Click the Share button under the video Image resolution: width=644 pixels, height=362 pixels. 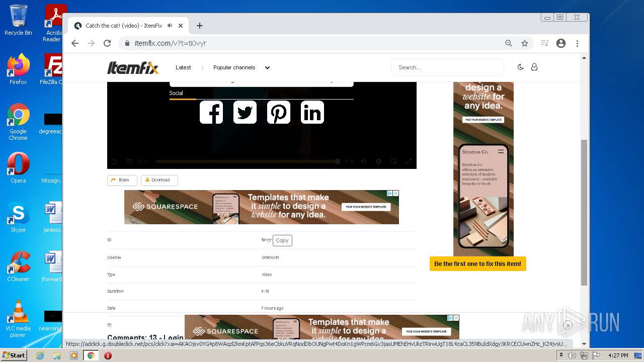(x=122, y=180)
